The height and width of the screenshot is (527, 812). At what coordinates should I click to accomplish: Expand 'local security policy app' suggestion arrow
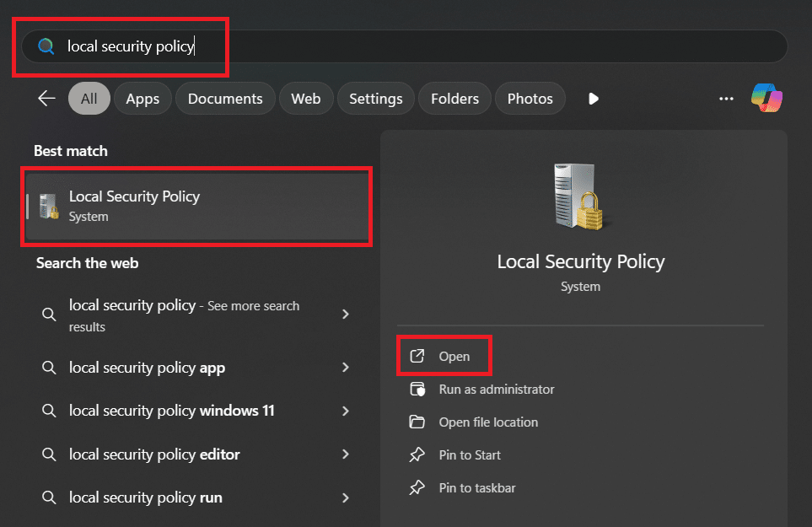pos(345,368)
